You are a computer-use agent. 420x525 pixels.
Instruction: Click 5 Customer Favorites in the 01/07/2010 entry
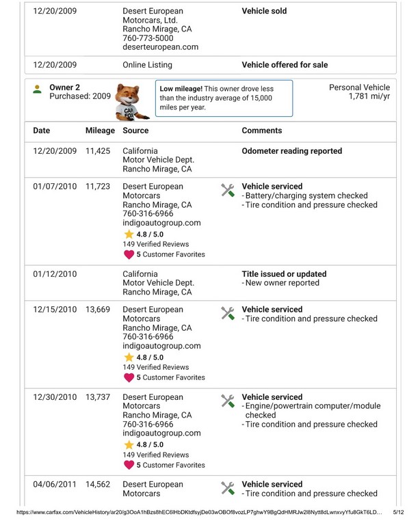pos(170,254)
